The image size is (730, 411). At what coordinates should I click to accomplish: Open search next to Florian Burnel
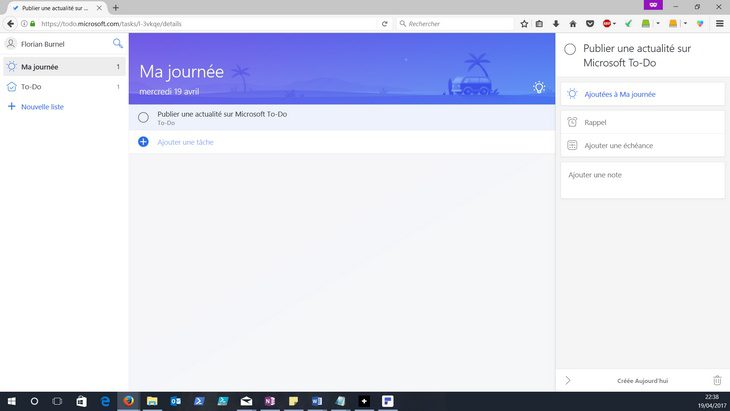tap(118, 43)
